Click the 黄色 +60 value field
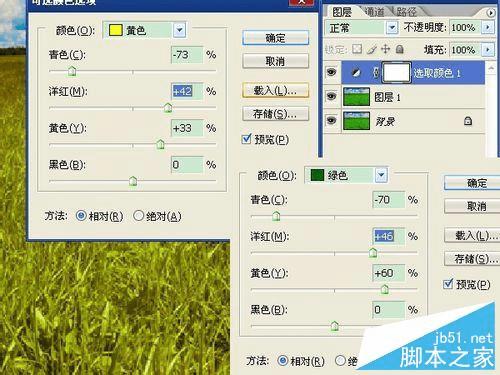Image resolution: width=500 pixels, height=375 pixels. pyautogui.click(x=389, y=273)
